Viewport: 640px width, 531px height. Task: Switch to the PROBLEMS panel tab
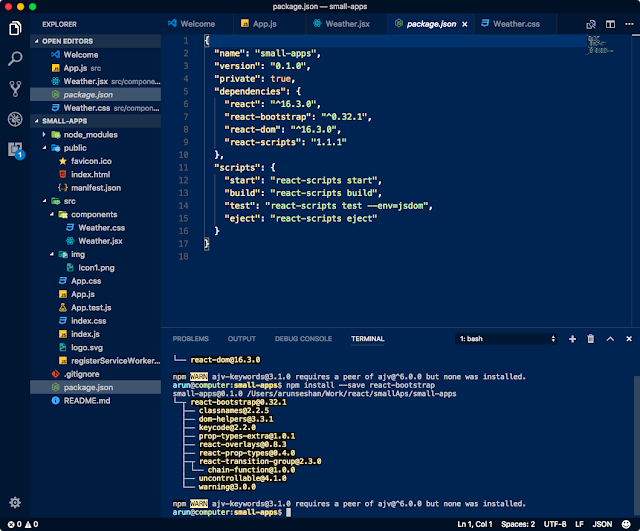(x=191, y=339)
